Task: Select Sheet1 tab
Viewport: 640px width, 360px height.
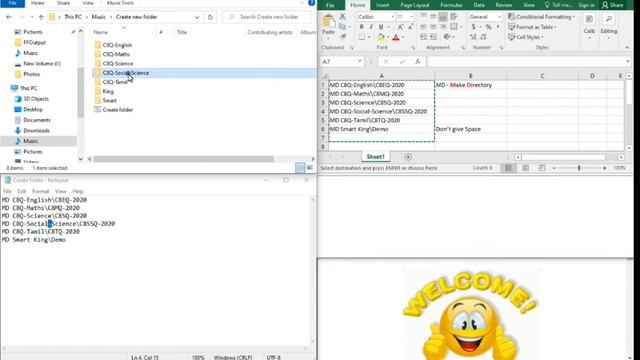Action: coord(376,157)
